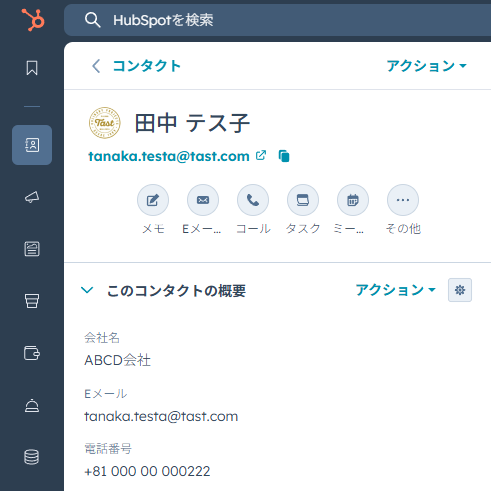The height and width of the screenshot is (491, 491).
Task: Open the overview section アクション dropdown
Action: tap(396, 290)
